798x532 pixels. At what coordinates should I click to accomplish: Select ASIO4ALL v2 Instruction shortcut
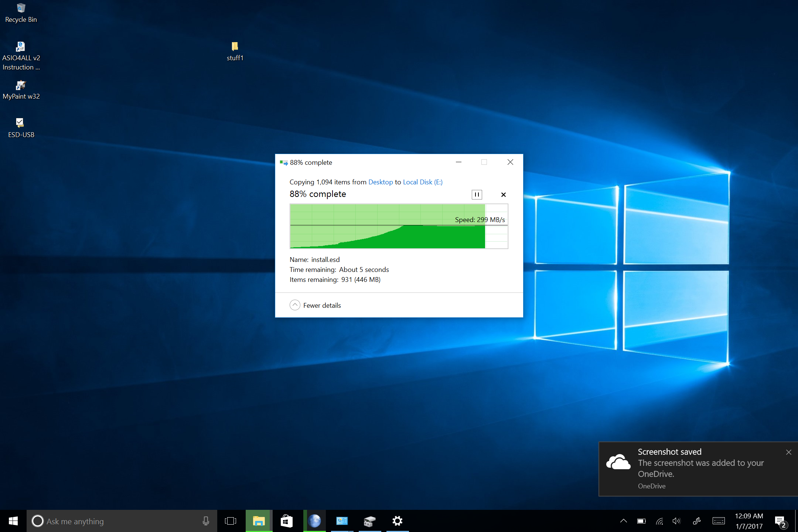tap(21, 47)
